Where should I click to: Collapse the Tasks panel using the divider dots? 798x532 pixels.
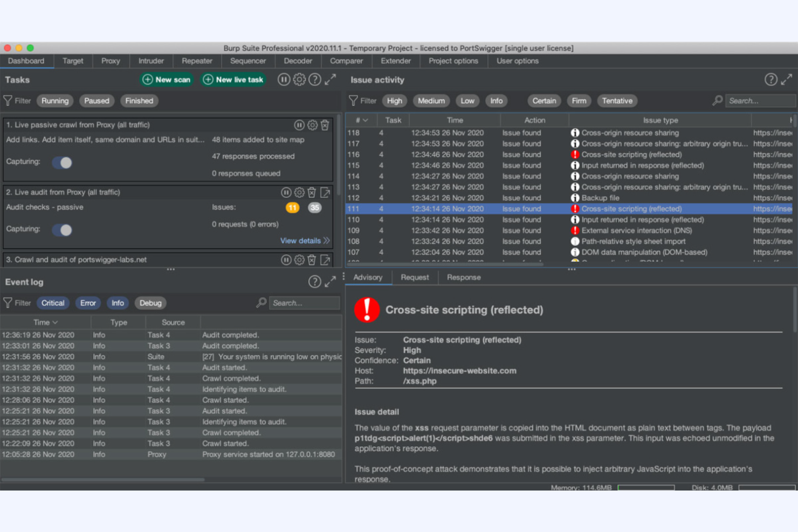click(x=171, y=269)
